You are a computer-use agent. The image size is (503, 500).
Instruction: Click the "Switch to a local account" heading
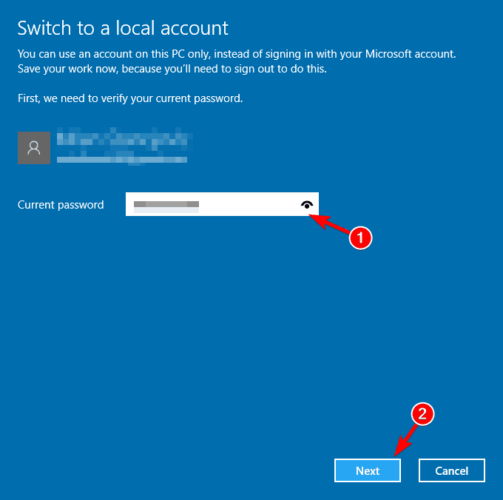point(123,28)
